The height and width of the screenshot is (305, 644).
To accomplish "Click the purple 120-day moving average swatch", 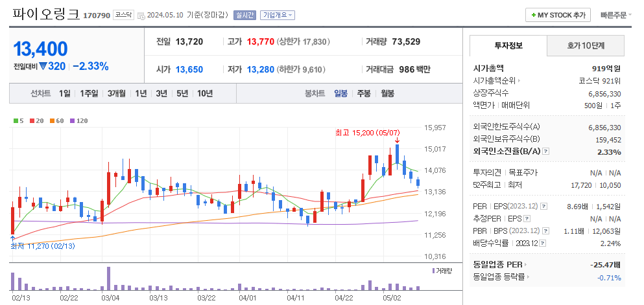I will coord(72,121).
